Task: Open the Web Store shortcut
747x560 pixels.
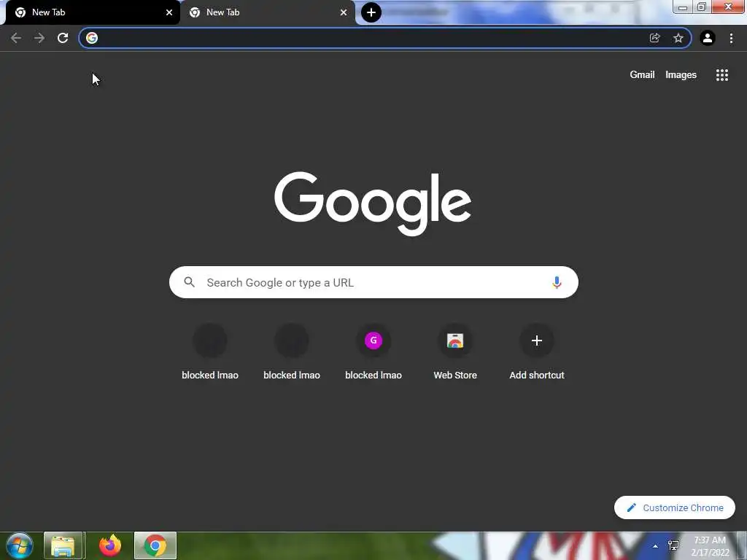Action: [x=455, y=352]
